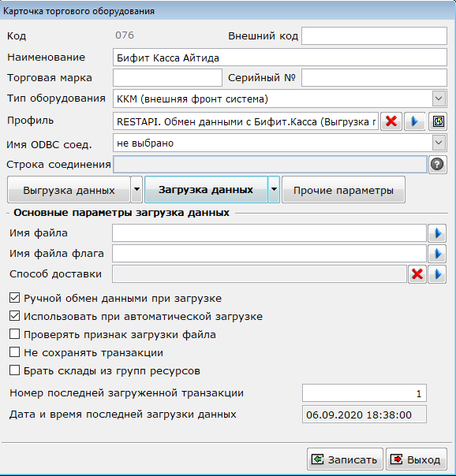
Task: Open Прочие параметры tab
Action: tap(343, 190)
